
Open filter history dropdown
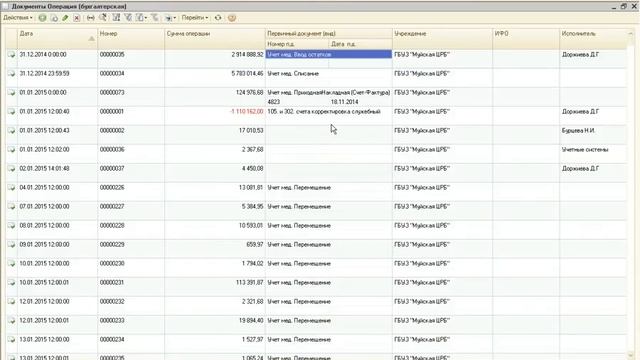click(x=141, y=18)
